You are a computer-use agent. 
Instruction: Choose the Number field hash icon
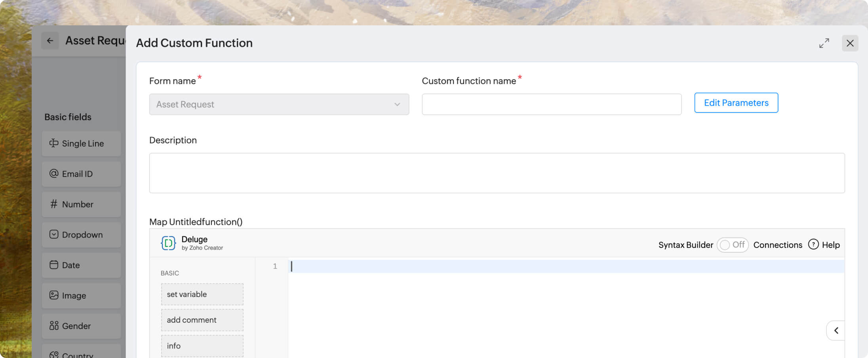coord(54,204)
